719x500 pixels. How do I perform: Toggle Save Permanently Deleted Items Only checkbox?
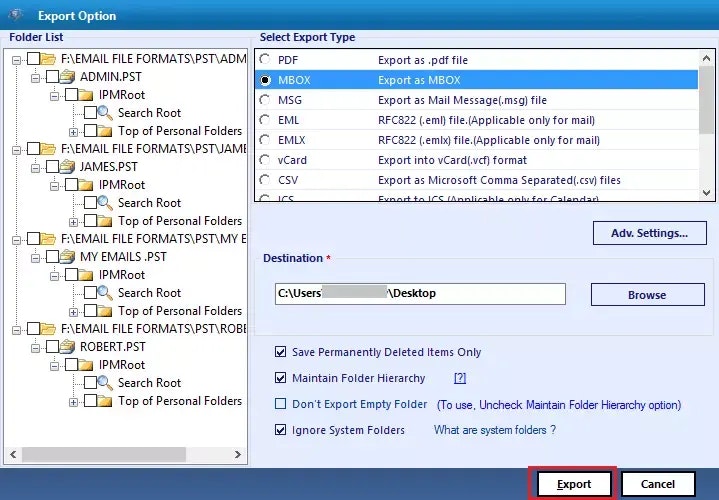coord(280,352)
